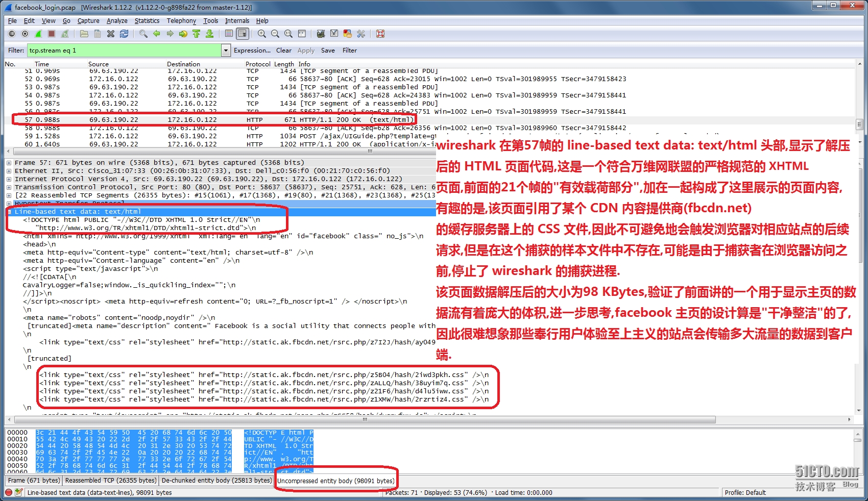The height and width of the screenshot is (501, 868).
Task: Go forward in packet history
Action: 170,34
